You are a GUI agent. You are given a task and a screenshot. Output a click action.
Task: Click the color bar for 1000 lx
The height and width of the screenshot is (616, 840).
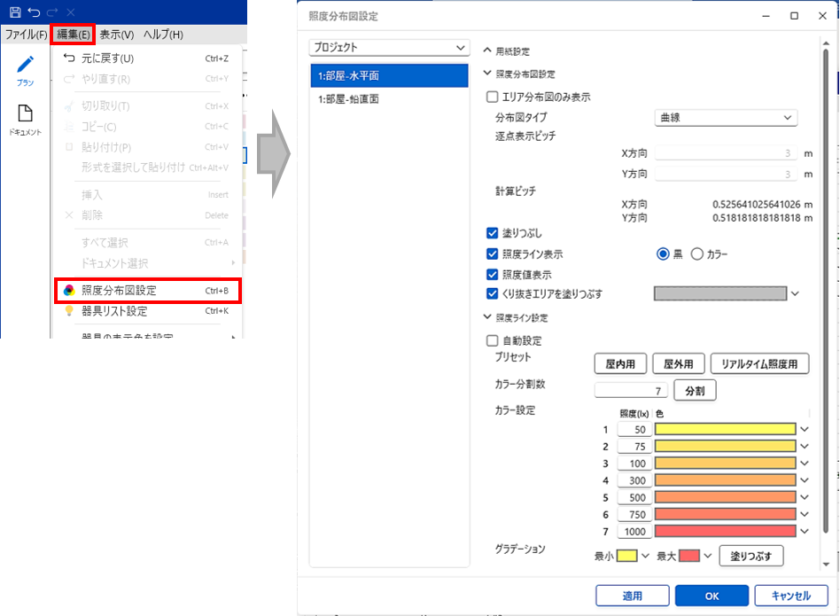[x=726, y=532]
